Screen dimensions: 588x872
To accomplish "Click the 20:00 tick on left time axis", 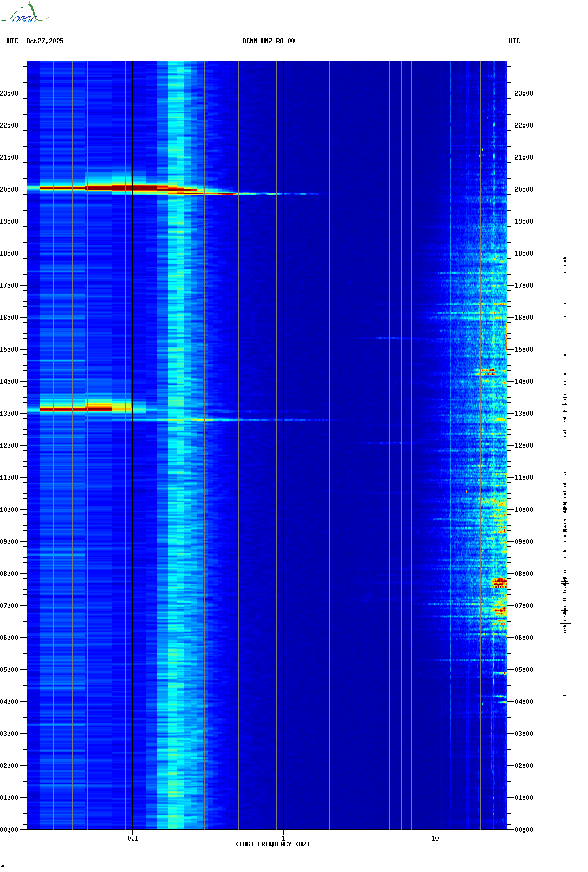I will [10, 189].
